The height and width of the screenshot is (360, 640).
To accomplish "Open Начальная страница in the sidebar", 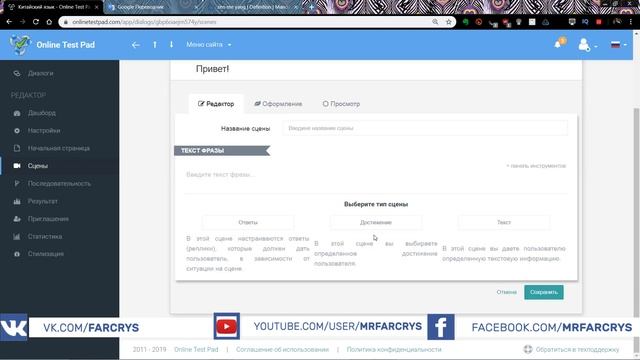I will pyautogui.click(x=60, y=148).
